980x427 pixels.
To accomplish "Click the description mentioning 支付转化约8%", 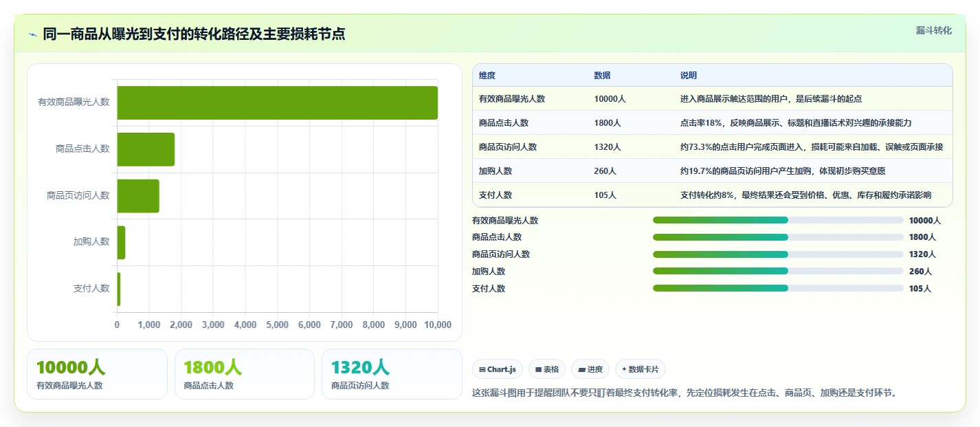I will tap(806, 195).
